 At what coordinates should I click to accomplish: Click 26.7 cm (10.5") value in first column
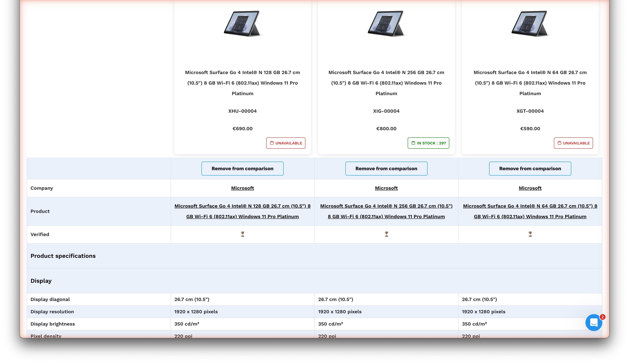pyautogui.click(x=192, y=299)
